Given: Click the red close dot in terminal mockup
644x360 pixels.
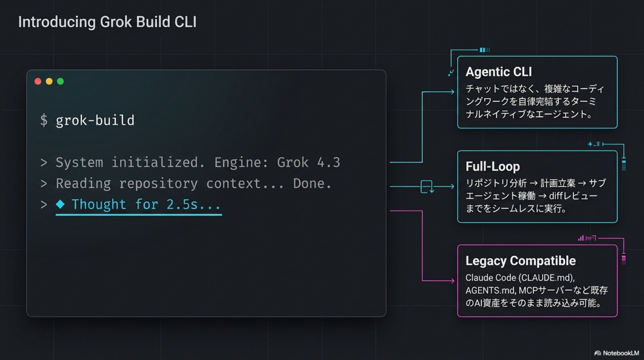Looking at the screenshot, I should [38, 81].
